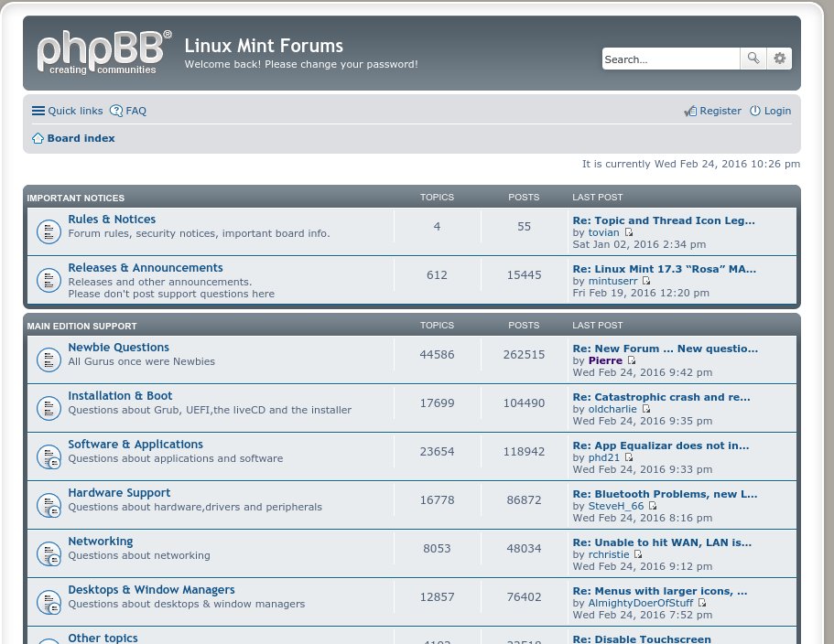Click into the Search field
Image resolution: width=834 pixels, height=644 pixels.
tap(671, 59)
